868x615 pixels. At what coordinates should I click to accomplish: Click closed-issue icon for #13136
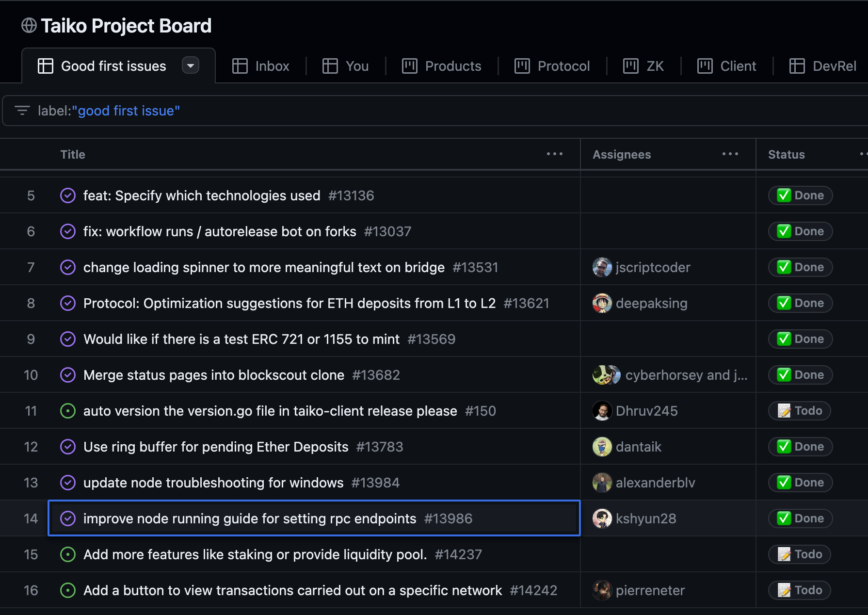point(68,195)
